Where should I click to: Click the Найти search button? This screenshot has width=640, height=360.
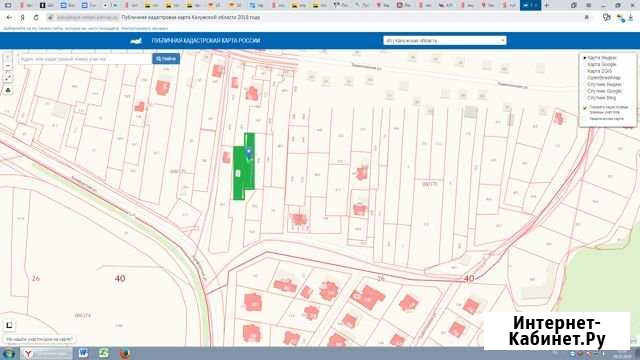point(166,59)
